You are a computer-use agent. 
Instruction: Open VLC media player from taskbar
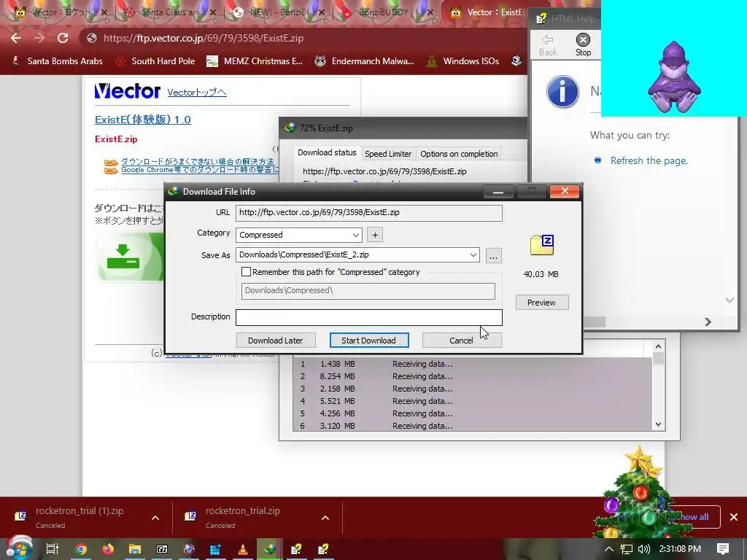point(242,549)
